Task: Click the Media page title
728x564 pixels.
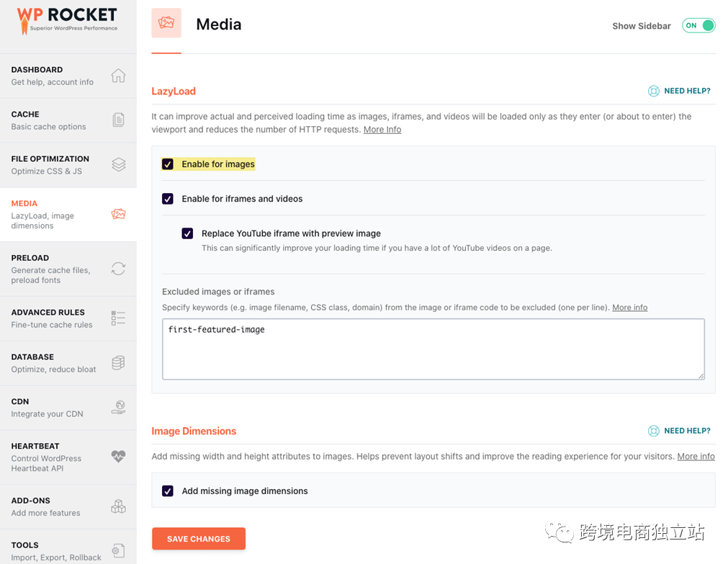Action: [219, 24]
